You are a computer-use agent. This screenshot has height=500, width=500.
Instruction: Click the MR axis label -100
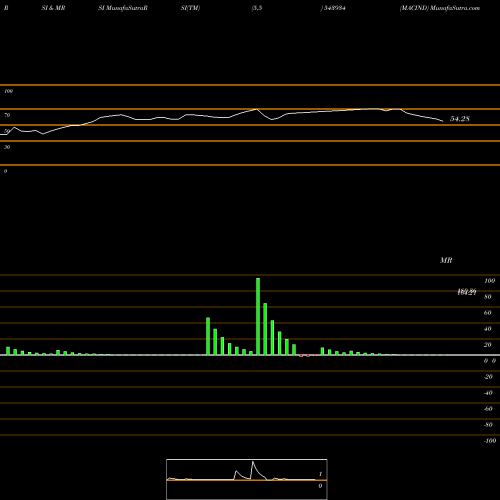490,441
